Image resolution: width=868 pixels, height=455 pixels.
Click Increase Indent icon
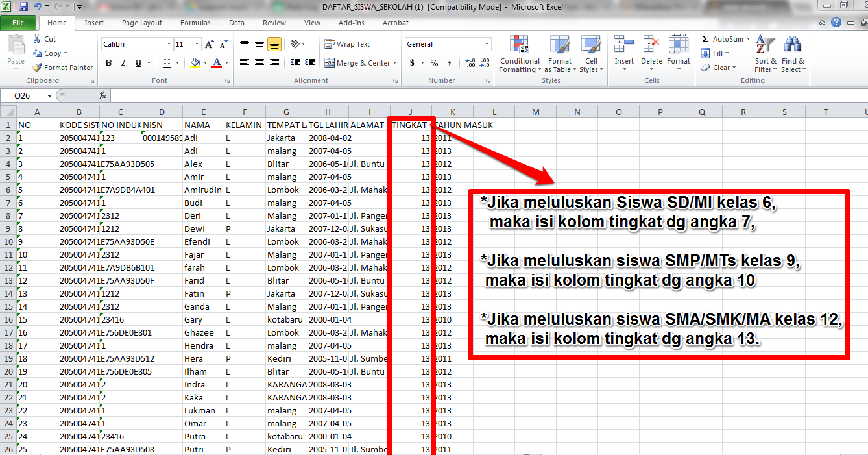point(309,63)
